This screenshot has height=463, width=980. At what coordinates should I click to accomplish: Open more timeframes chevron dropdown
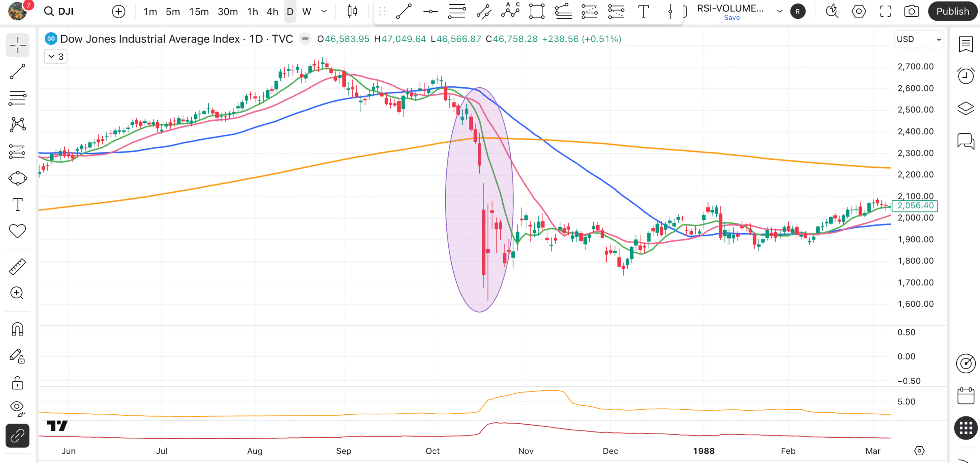(324, 11)
